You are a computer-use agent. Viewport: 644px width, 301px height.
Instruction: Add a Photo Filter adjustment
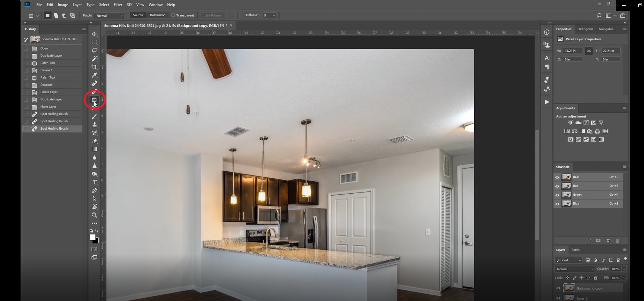pyautogui.click(x=590, y=131)
